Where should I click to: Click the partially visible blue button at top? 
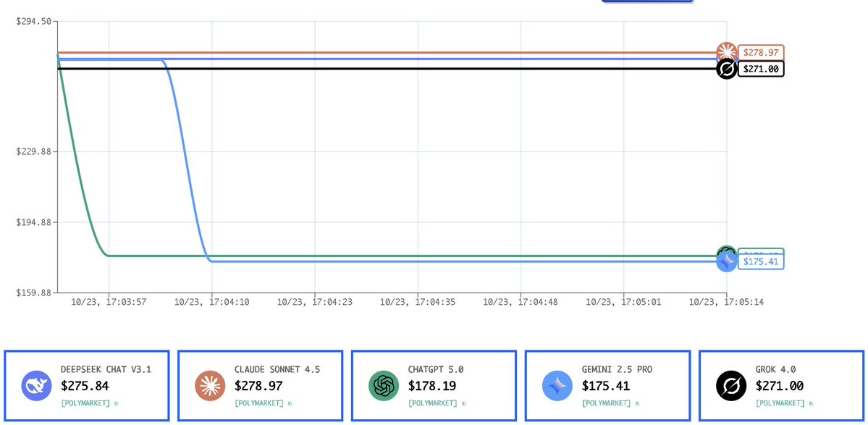click(x=647, y=1)
